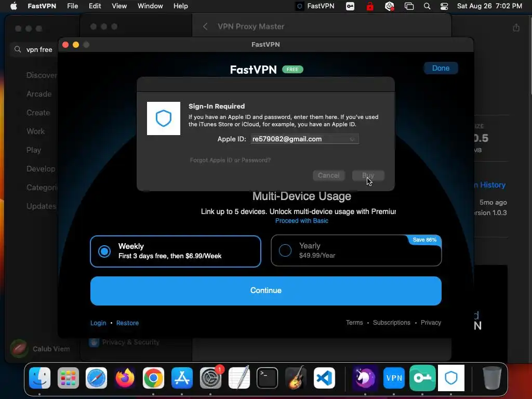Click the App Store search field
532x399 pixels.
tap(34, 49)
